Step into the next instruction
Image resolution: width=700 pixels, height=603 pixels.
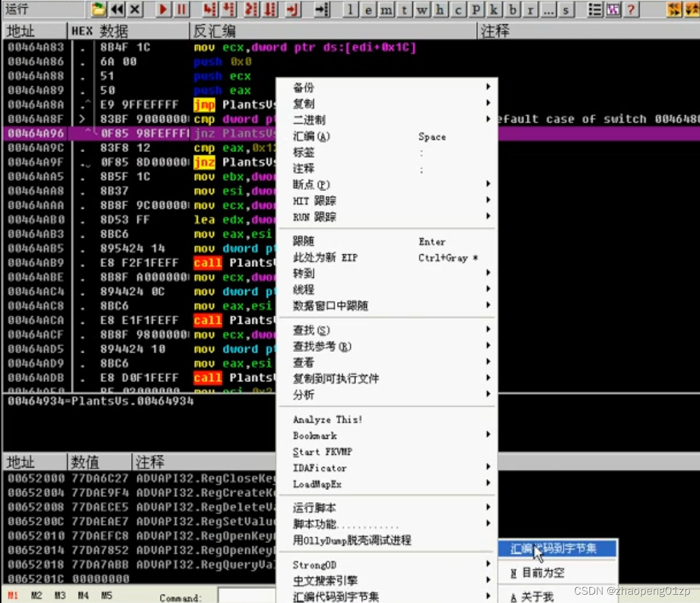pyautogui.click(x=210, y=9)
